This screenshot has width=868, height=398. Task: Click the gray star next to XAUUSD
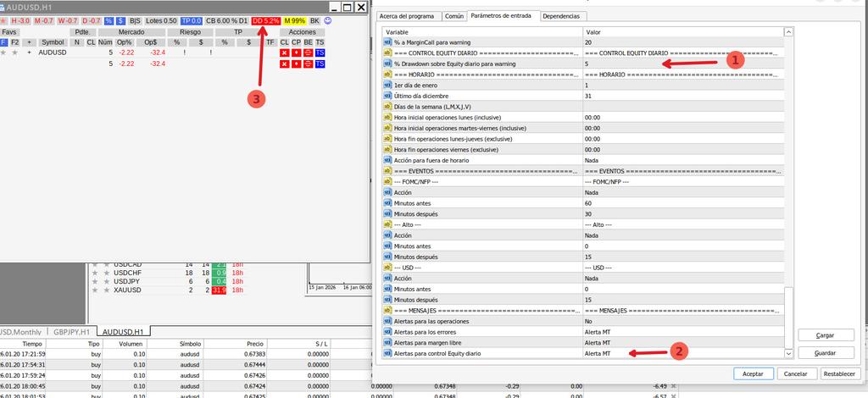point(96,290)
